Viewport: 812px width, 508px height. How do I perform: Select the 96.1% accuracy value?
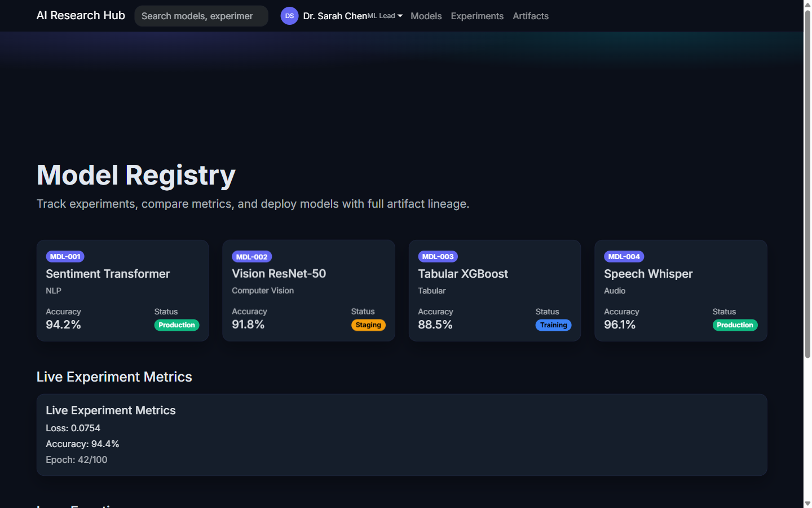620,325
